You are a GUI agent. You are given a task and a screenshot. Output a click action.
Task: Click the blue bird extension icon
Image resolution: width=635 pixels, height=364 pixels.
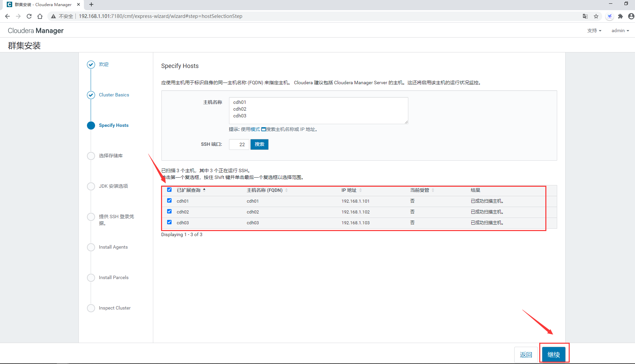tap(610, 16)
